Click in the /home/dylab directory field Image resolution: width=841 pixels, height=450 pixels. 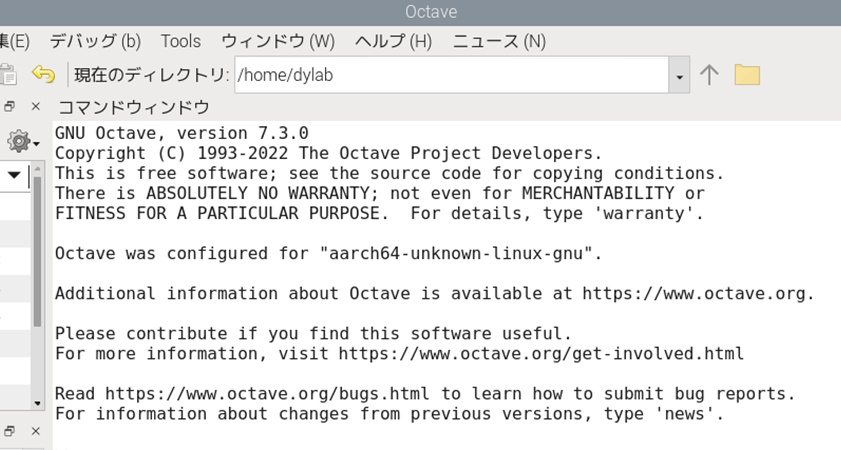[x=452, y=75]
